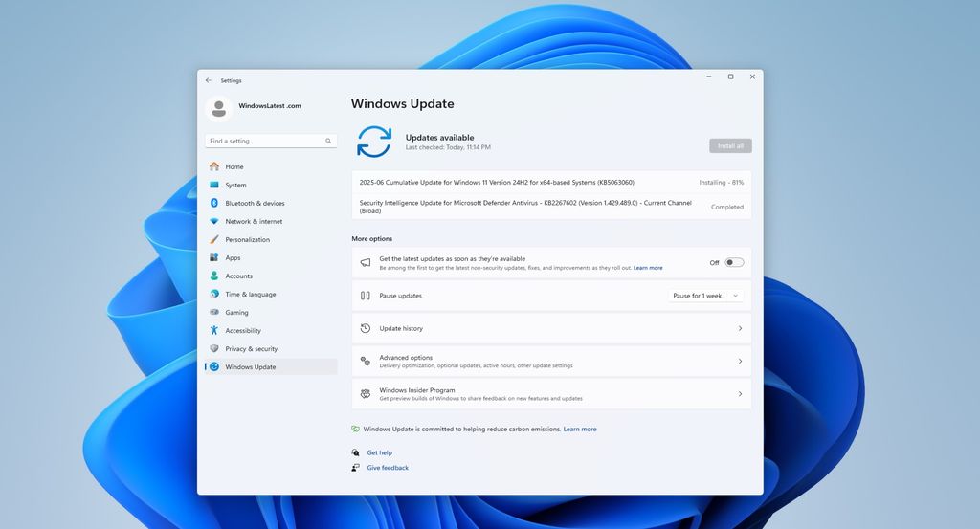Open System settings page
This screenshot has width=980, height=529.
point(271,185)
